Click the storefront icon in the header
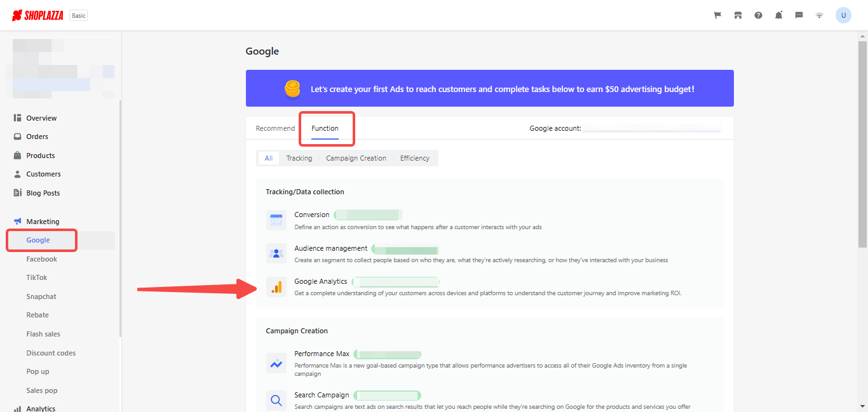The height and width of the screenshot is (412, 868). click(x=738, y=15)
